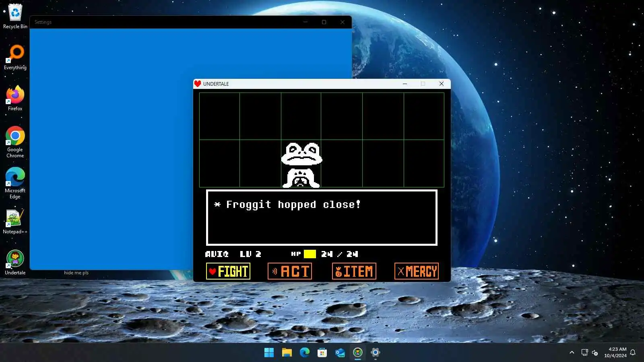Close the UNDERTALE window

pyautogui.click(x=442, y=84)
